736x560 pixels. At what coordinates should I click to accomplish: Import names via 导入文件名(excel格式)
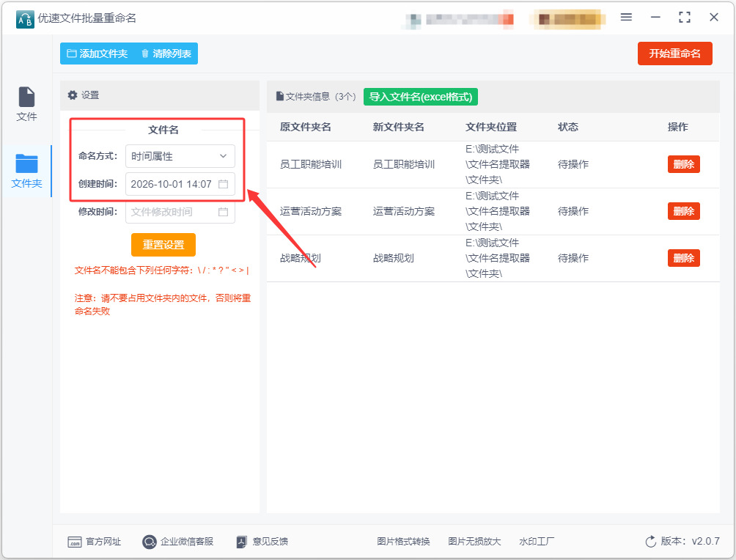[x=421, y=97]
